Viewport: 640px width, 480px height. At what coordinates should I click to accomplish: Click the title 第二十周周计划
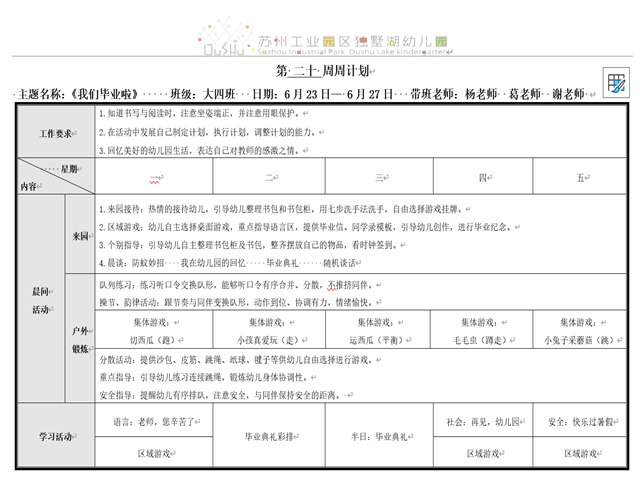tap(324, 71)
